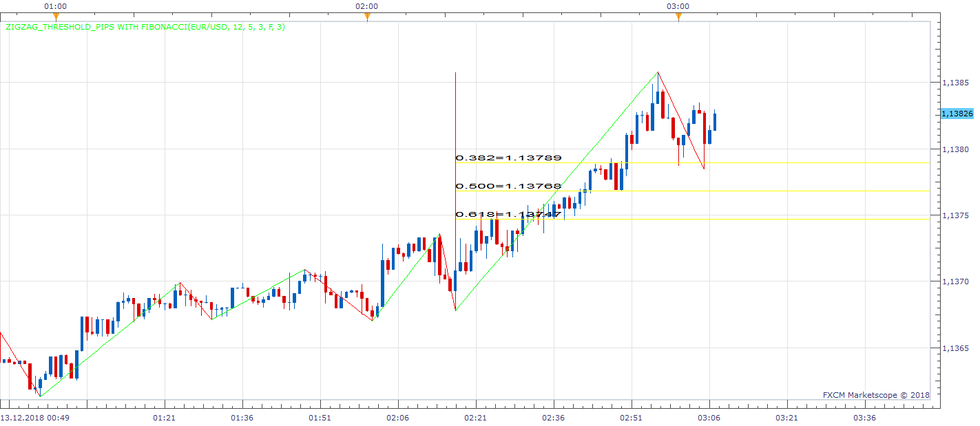
Task: Click the 1,1375 price axis label
Action: (x=955, y=215)
